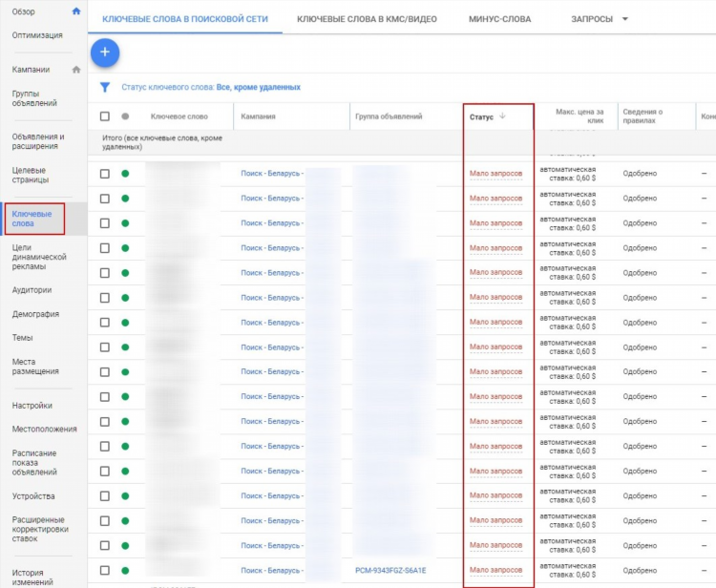
Task: Sort by the Группа объявлений column header
Action: point(389,116)
